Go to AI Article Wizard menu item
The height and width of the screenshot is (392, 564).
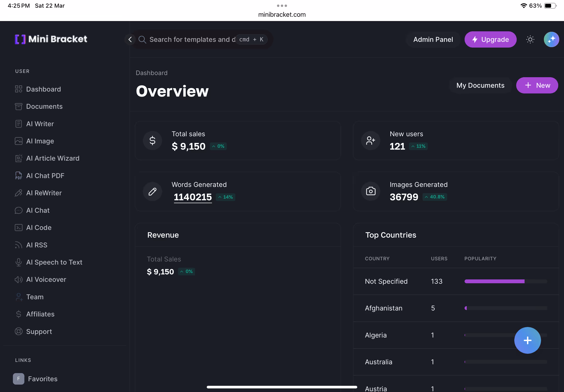click(x=53, y=158)
